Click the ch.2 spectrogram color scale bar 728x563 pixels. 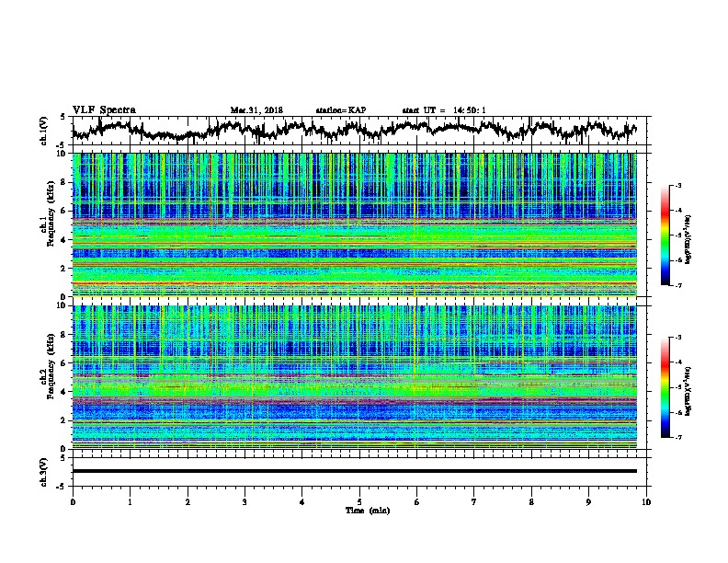(665, 387)
